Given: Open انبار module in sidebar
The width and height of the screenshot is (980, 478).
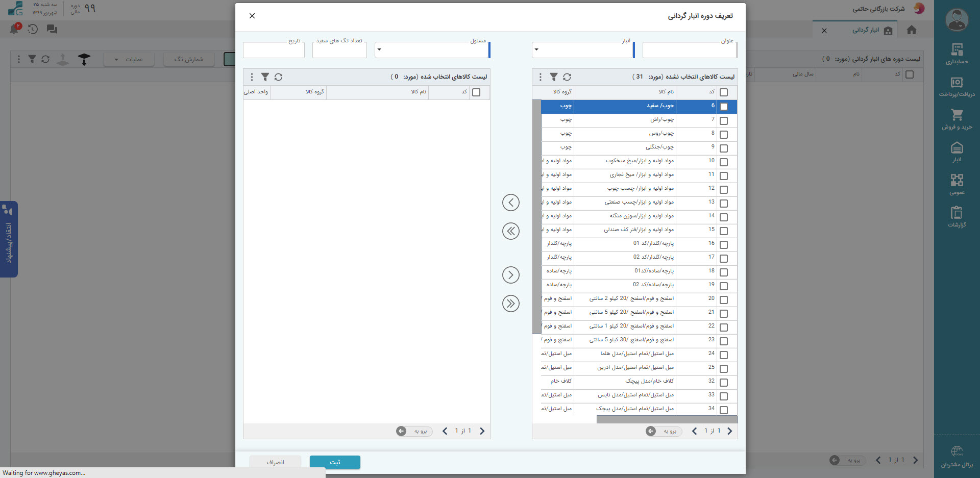Looking at the screenshot, I should [957, 152].
